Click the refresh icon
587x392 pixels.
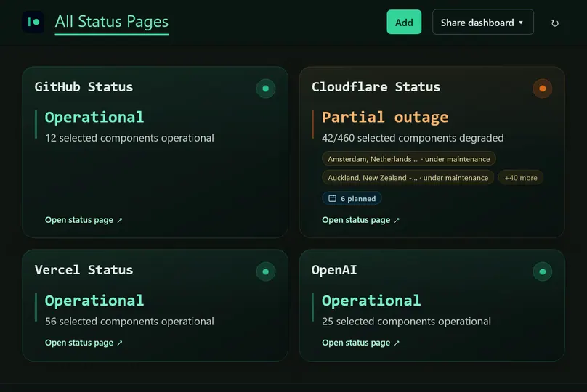coord(555,23)
